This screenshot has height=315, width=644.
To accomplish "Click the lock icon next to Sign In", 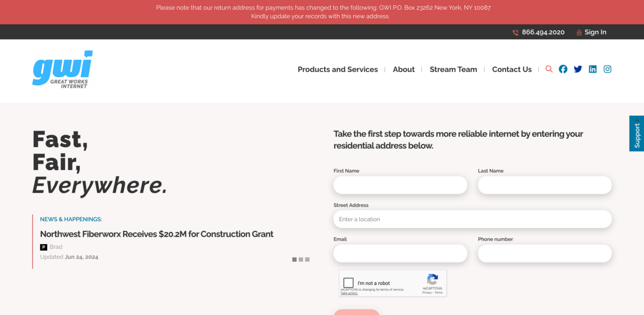I will pos(579,32).
